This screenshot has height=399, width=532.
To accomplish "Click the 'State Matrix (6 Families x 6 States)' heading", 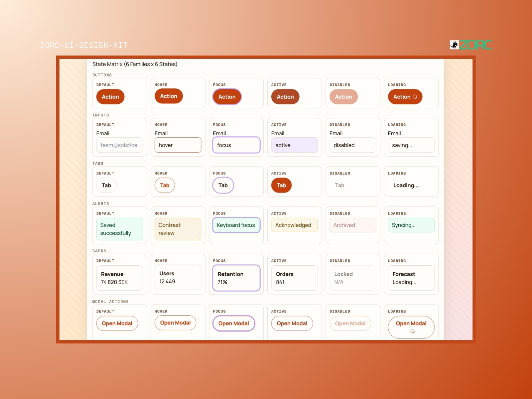I will [135, 64].
